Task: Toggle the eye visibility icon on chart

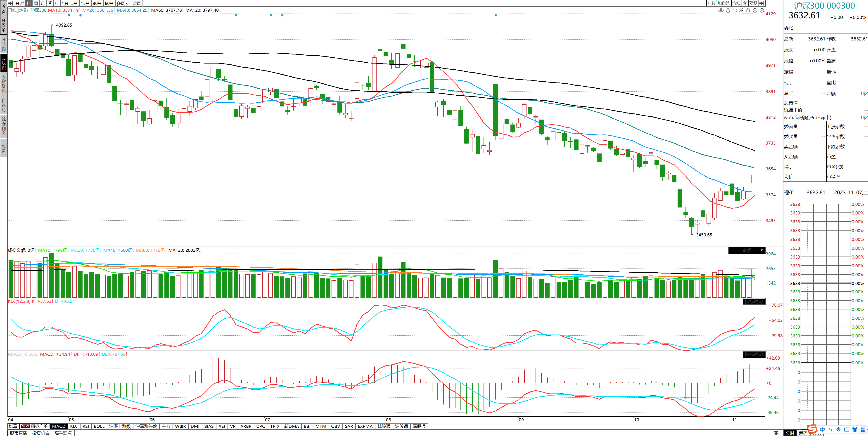Action: 721,10
